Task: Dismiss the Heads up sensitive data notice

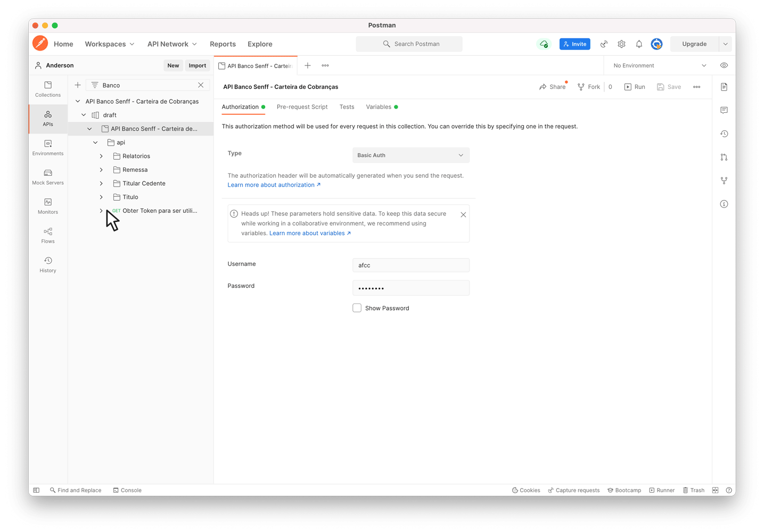Action: 463,214
